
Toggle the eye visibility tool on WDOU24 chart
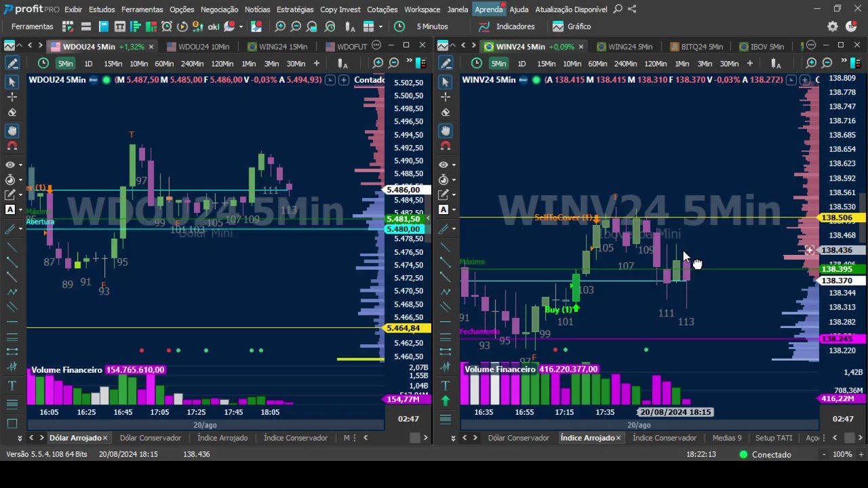tap(10, 165)
